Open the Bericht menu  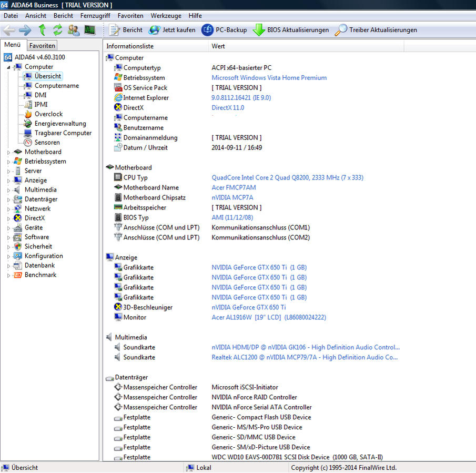[63, 16]
